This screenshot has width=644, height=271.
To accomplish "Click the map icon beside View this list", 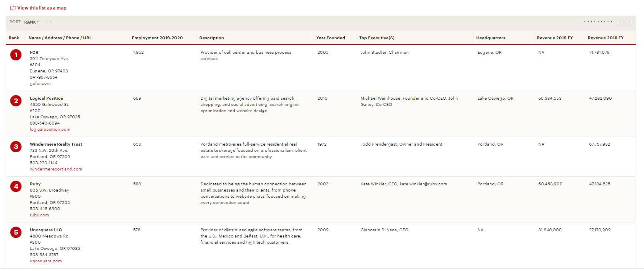I will (x=13, y=8).
